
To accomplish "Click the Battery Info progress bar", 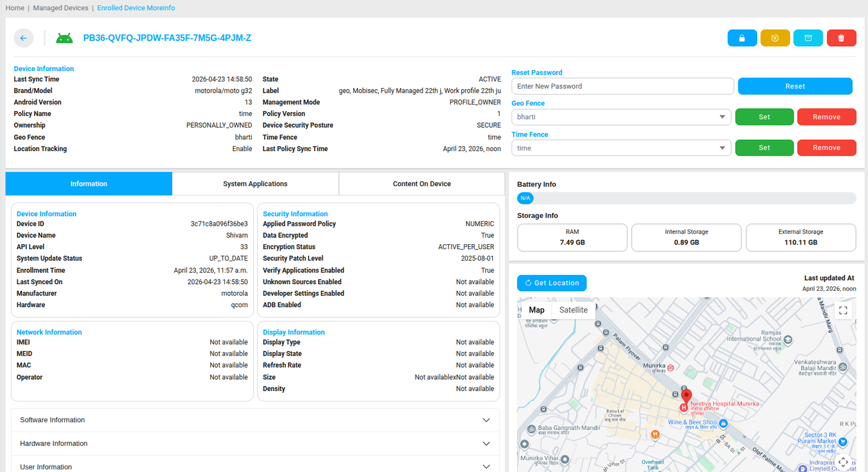I will point(687,198).
